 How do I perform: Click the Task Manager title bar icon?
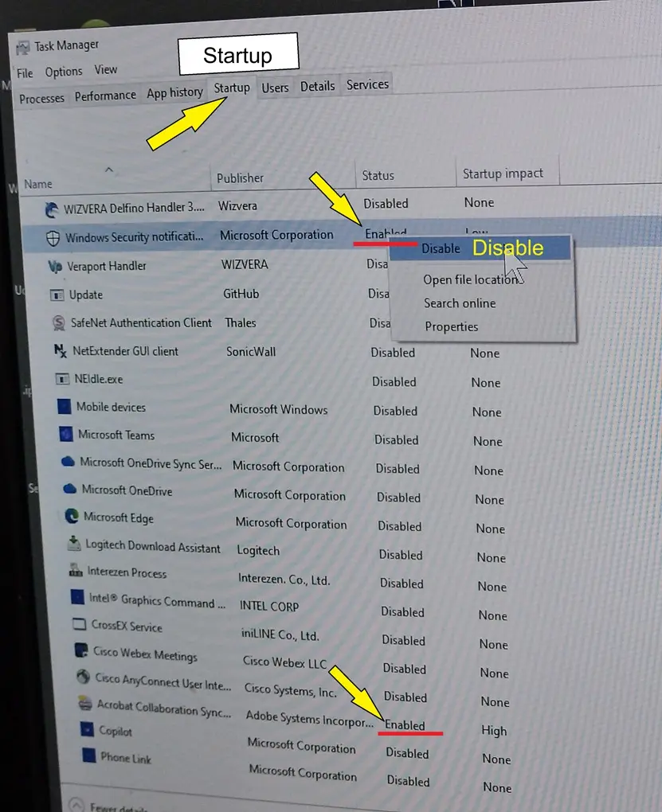pyautogui.click(x=23, y=48)
